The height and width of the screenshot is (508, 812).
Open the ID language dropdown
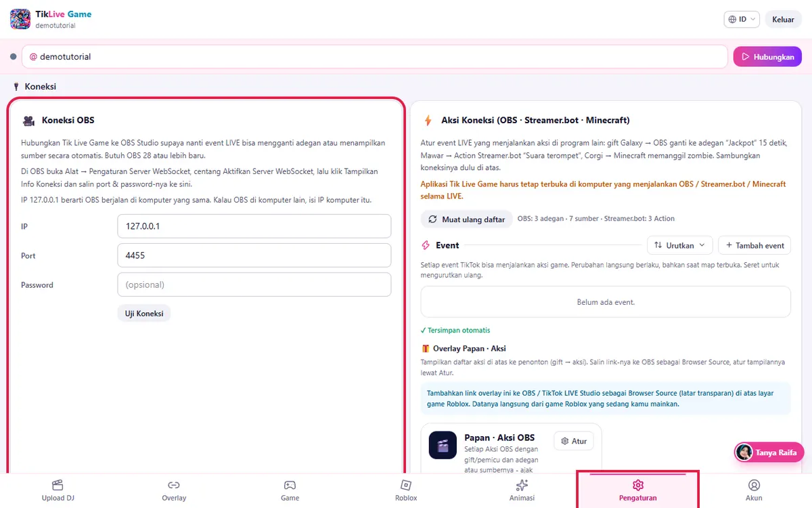point(742,19)
